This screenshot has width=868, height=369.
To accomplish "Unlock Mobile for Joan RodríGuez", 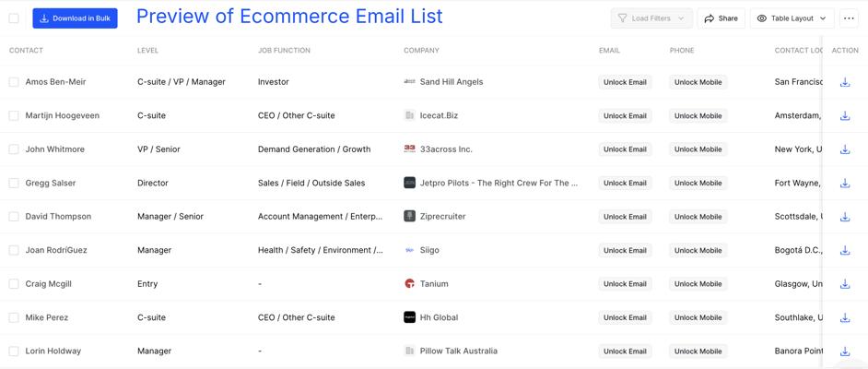I will [698, 250].
